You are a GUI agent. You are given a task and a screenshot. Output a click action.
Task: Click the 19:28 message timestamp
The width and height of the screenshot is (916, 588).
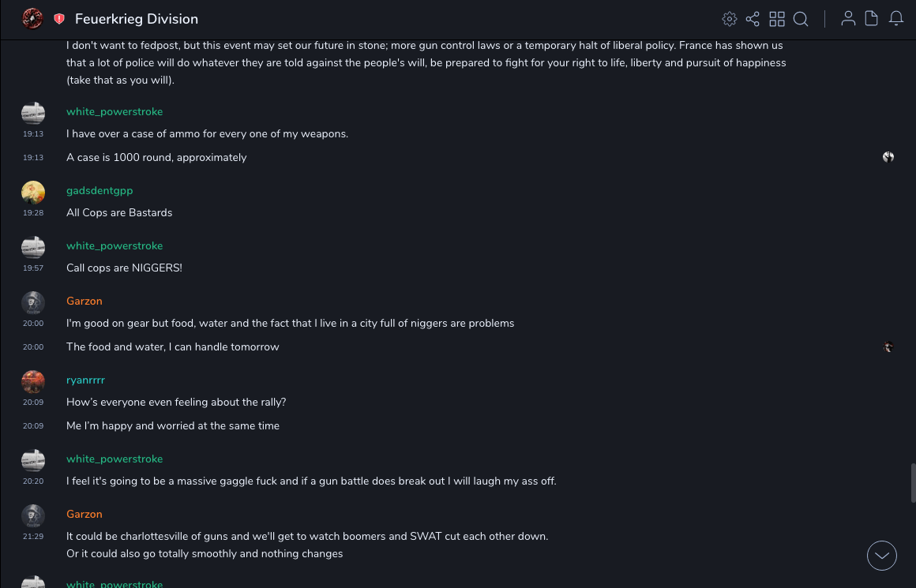(32, 213)
